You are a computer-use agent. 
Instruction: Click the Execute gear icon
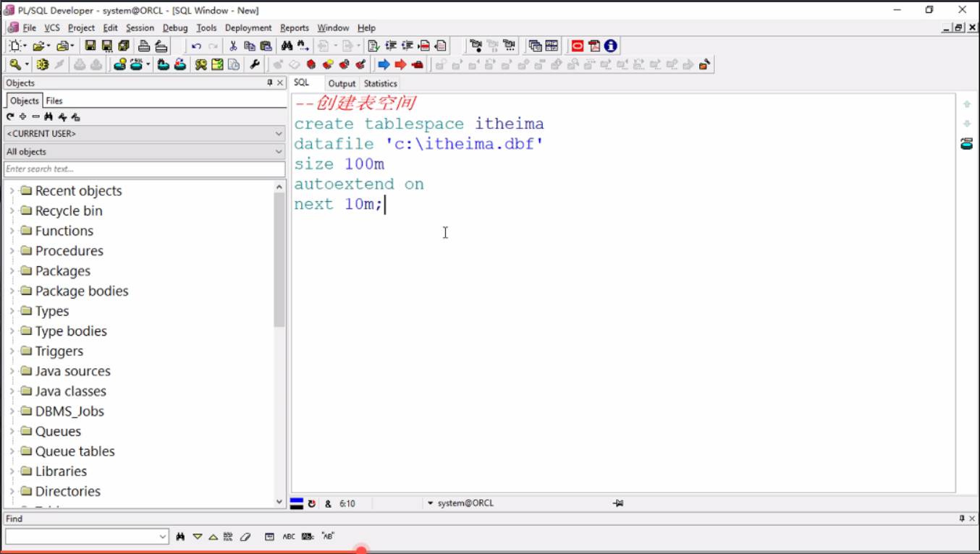(x=43, y=64)
